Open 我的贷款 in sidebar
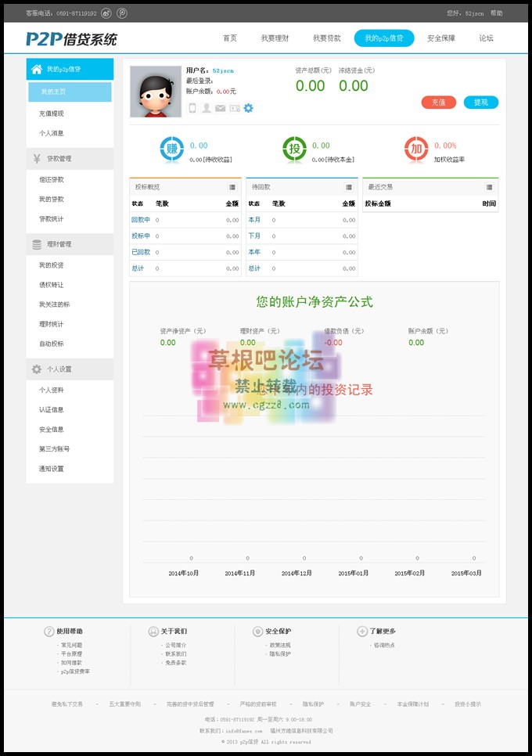Screen dimensions: 532x756 coord(52,199)
